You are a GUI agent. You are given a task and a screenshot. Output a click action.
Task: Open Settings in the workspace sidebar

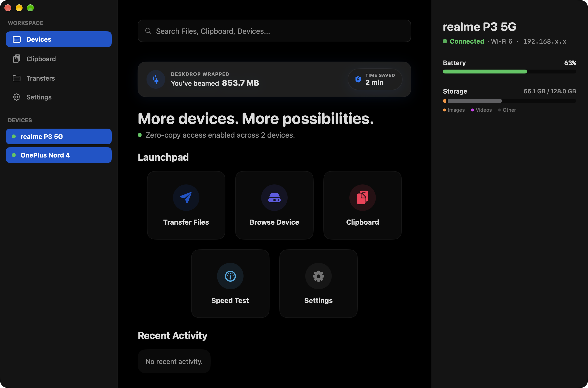click(59, 97)
